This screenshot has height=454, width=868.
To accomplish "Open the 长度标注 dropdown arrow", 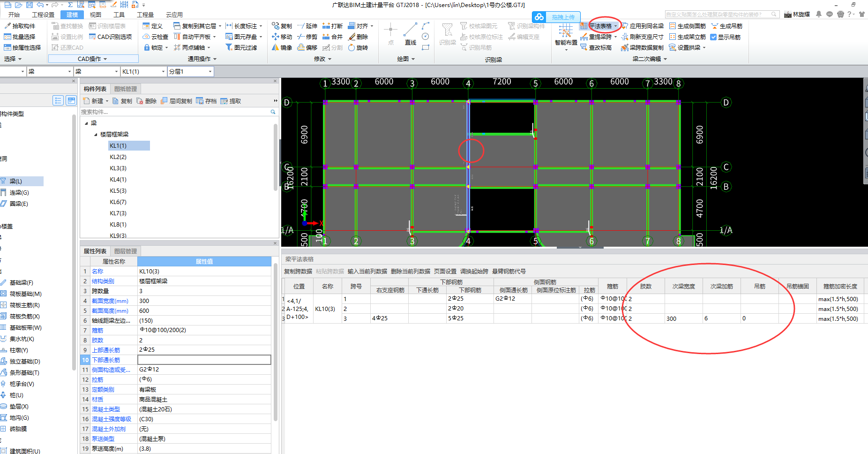I will pyautogui.click(x=261, y=26).
